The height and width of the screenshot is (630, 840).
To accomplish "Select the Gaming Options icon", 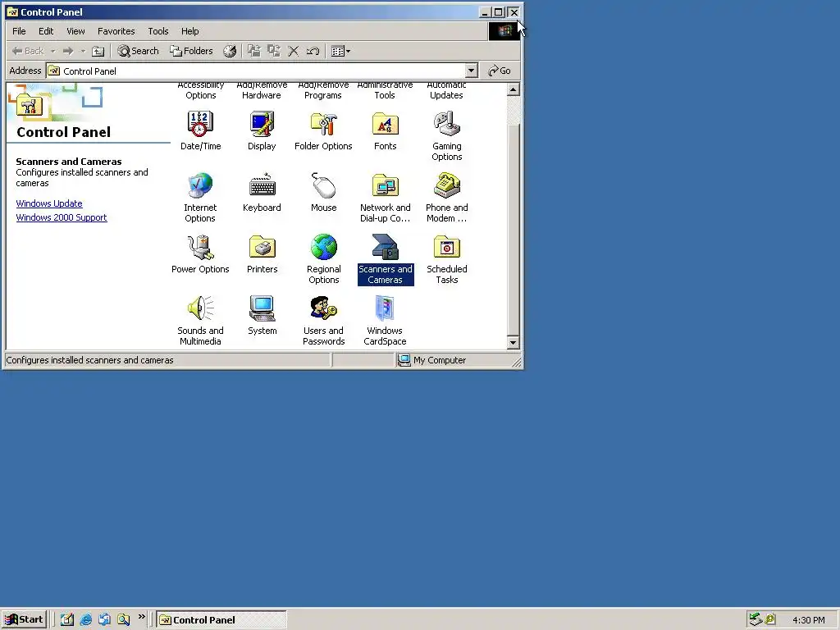I will click(447, 125).
